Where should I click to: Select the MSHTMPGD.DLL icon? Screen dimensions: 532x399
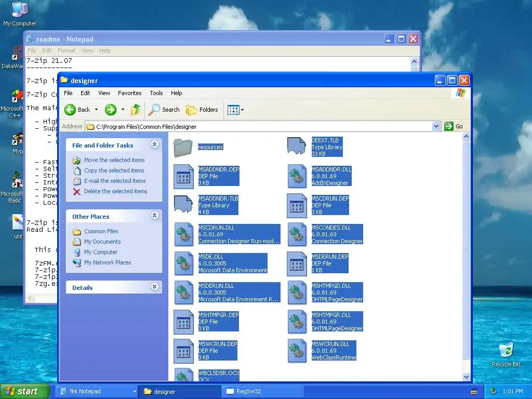tap(297, 292)
